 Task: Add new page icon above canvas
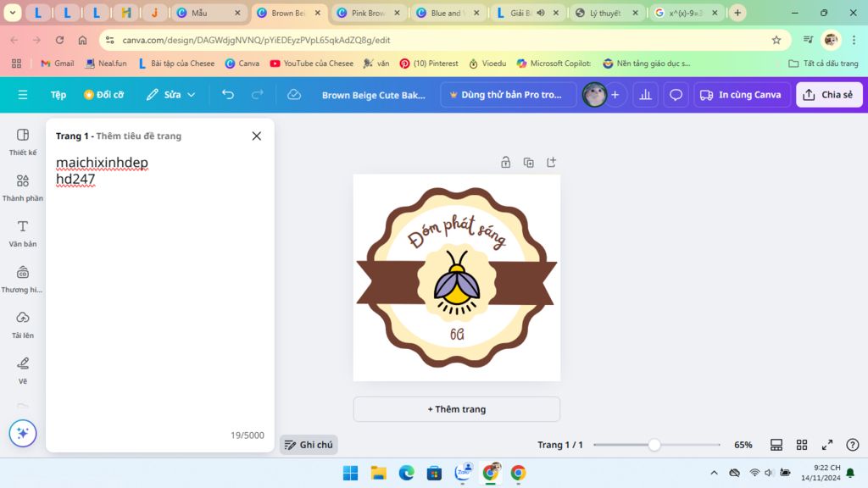point(551,162)
